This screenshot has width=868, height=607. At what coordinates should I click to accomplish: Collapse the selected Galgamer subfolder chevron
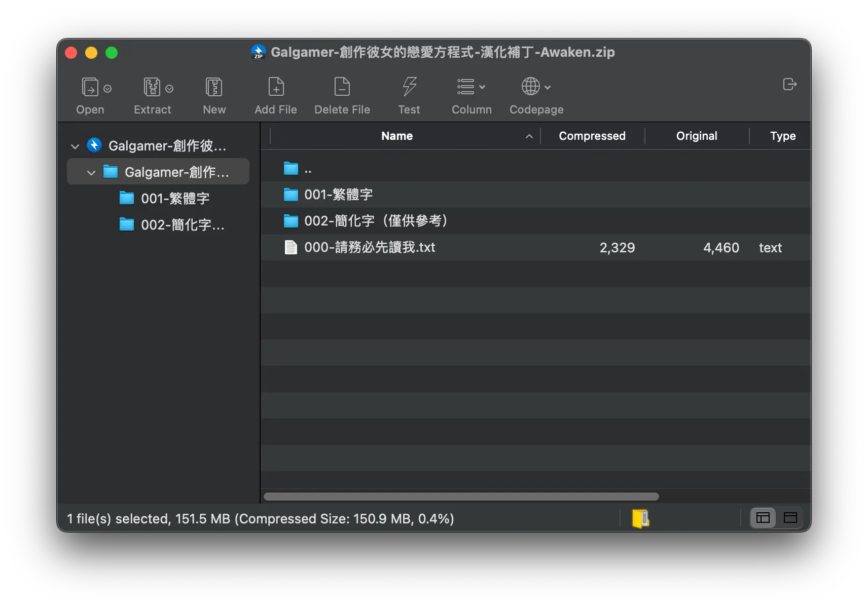(91, 173)
